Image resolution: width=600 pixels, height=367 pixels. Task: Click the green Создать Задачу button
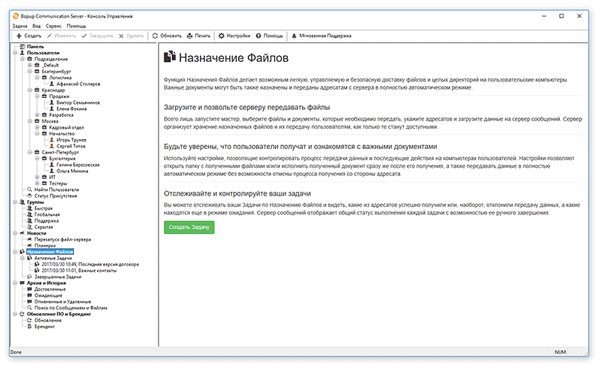tap(189, 227)
